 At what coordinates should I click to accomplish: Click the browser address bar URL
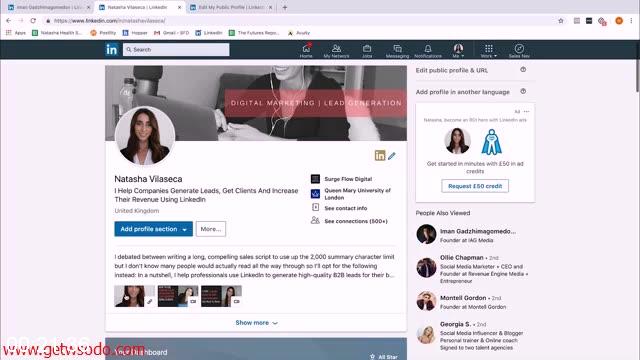[109, 20]
